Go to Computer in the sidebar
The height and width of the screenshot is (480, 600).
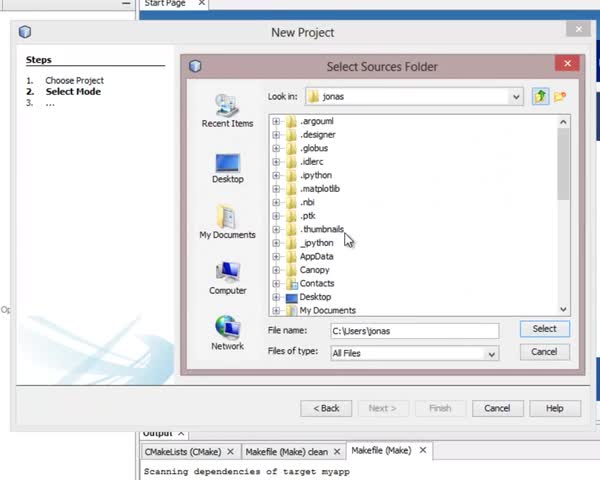228,278
